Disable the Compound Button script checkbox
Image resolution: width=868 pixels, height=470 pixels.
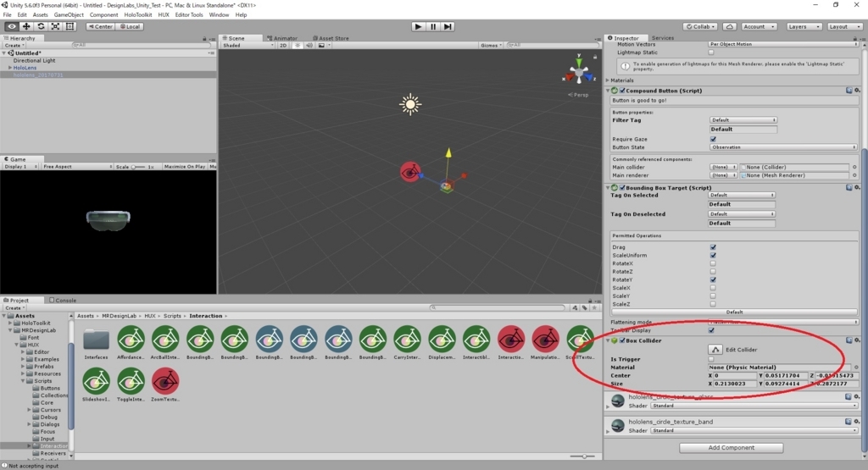[x=622, y=90]
